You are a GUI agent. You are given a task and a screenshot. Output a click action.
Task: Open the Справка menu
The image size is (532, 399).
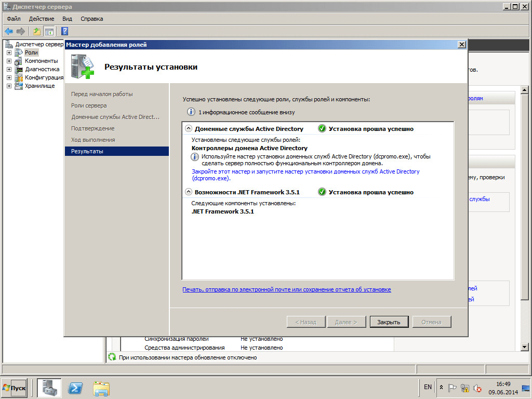click(91, 19)
